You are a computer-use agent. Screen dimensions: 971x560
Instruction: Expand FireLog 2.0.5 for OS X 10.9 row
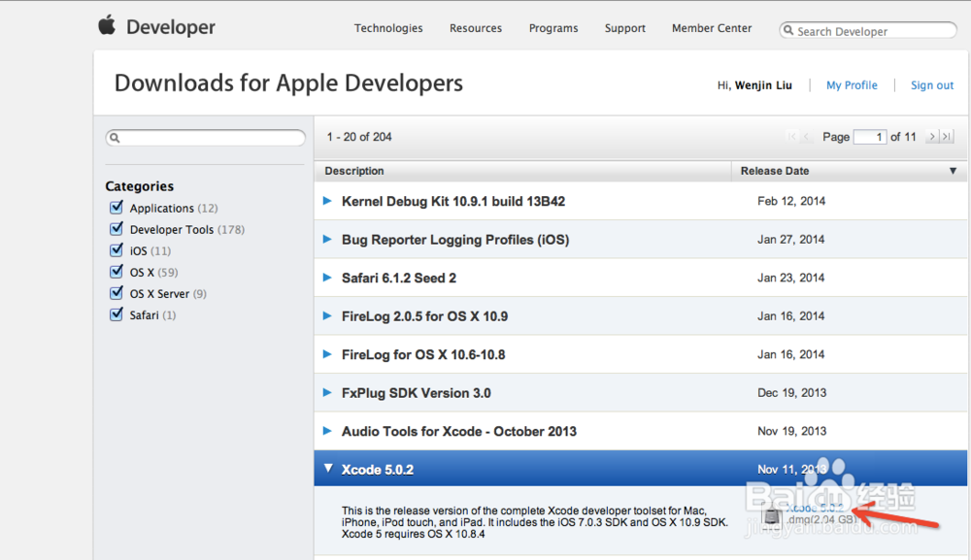[x=327, y=315]
